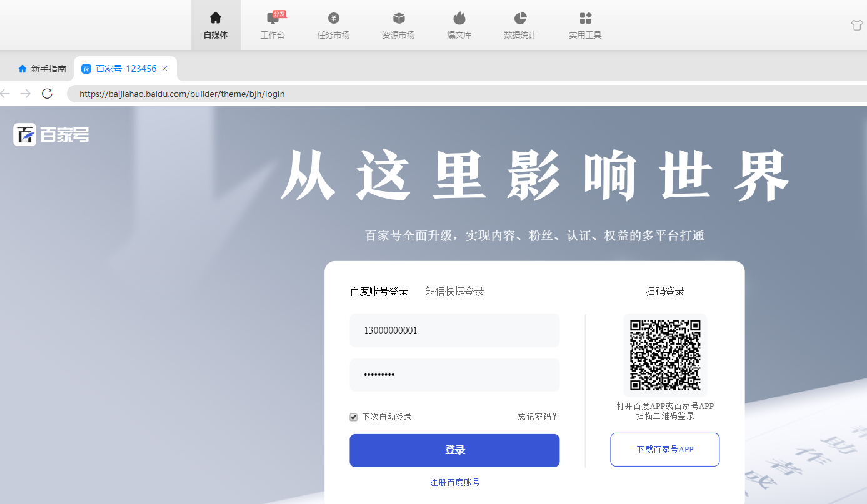Click the 注册百度账号 link
867x504 pixels.
coord(454,482)
